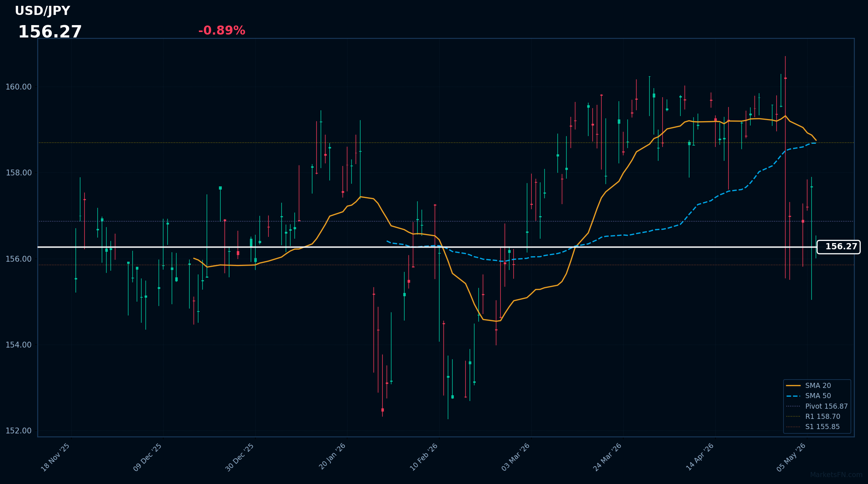Select SMA 50 legend entry
Viewport: 868px width, 484px height.
[808, 396]
